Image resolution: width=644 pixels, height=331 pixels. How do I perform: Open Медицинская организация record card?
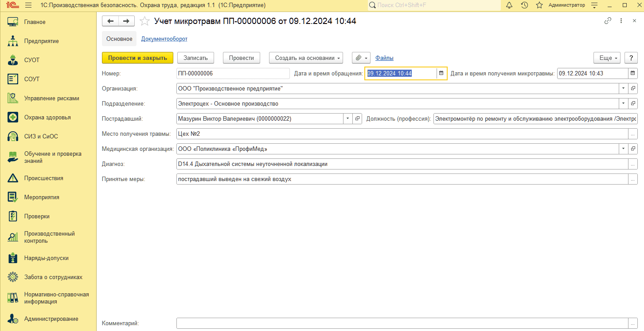(x=633, y=149)
